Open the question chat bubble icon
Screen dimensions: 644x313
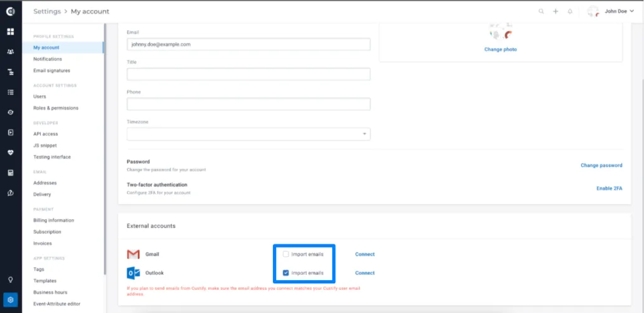pyautogui.click(x=11, y=193)
